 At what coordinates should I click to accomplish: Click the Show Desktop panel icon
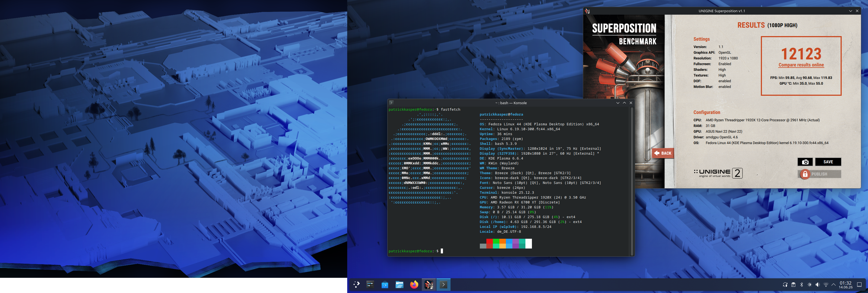pos(859,285)
